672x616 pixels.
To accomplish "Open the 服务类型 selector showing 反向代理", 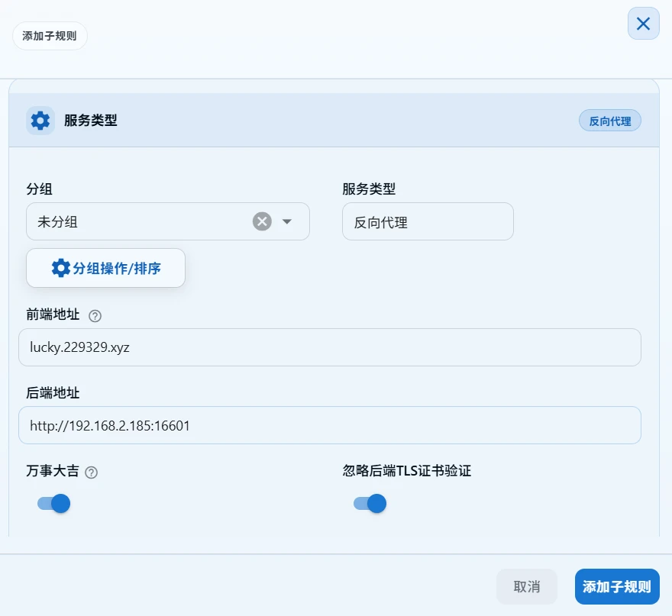I will 428,221.
